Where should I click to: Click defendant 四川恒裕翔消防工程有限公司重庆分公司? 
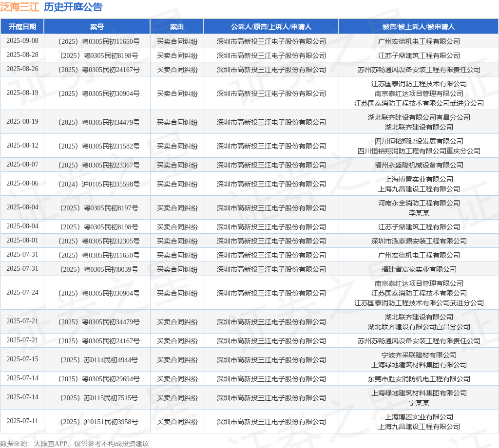pyautogui.click(x=419, y=151)
